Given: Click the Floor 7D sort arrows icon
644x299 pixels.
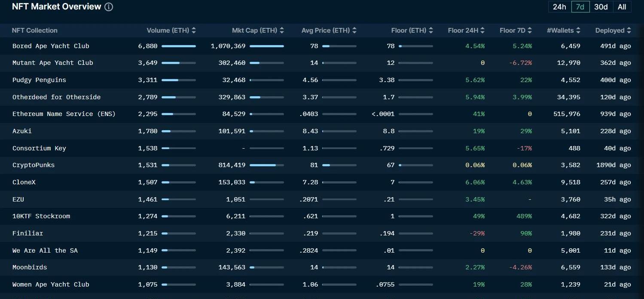Looking at the screenshot, I should pos(530,31).
